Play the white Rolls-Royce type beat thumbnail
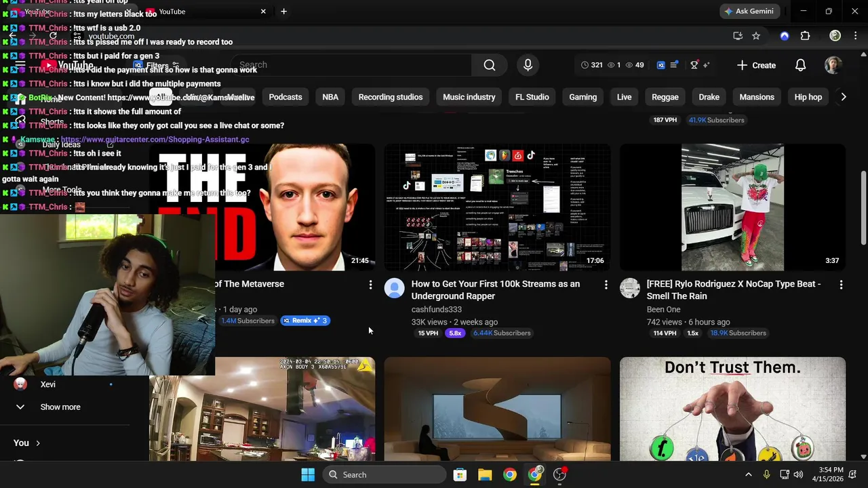The image size is (868, 488). pyautogui.click(x=732, y=207)
